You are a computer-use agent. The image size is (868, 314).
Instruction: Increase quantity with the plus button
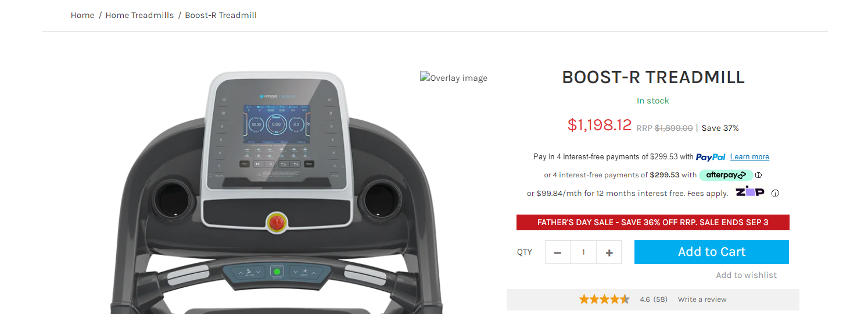[x=609, y=252]
